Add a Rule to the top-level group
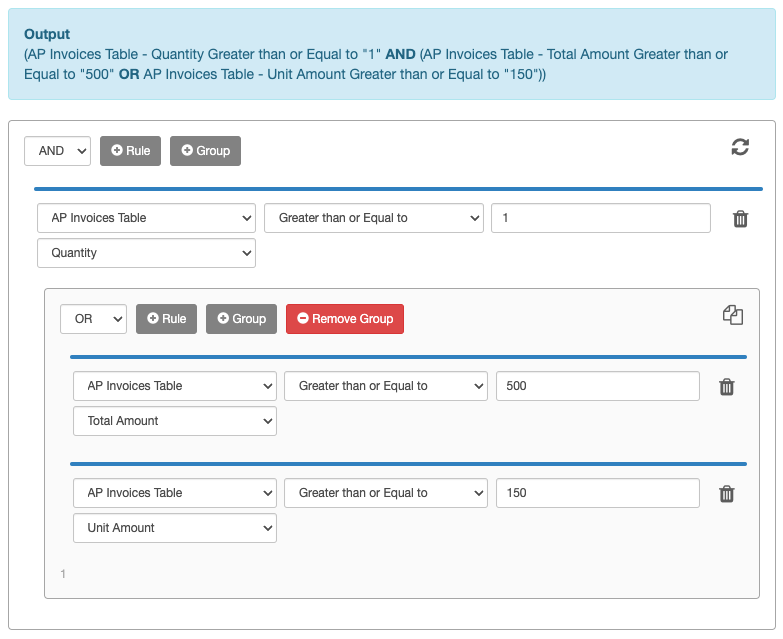Image resolution: width=783 pixels, height=639 pixels. point(130,151)
